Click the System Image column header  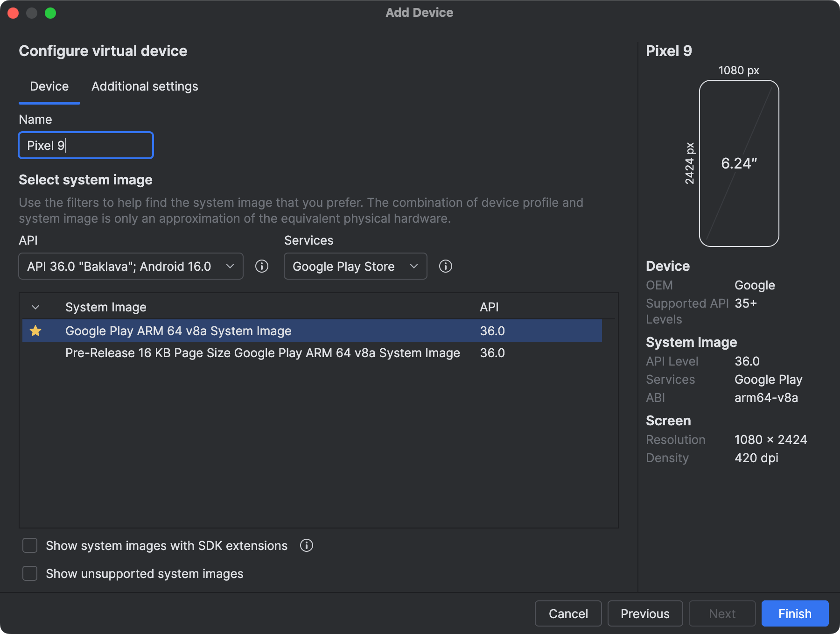(x=105, y=307)
